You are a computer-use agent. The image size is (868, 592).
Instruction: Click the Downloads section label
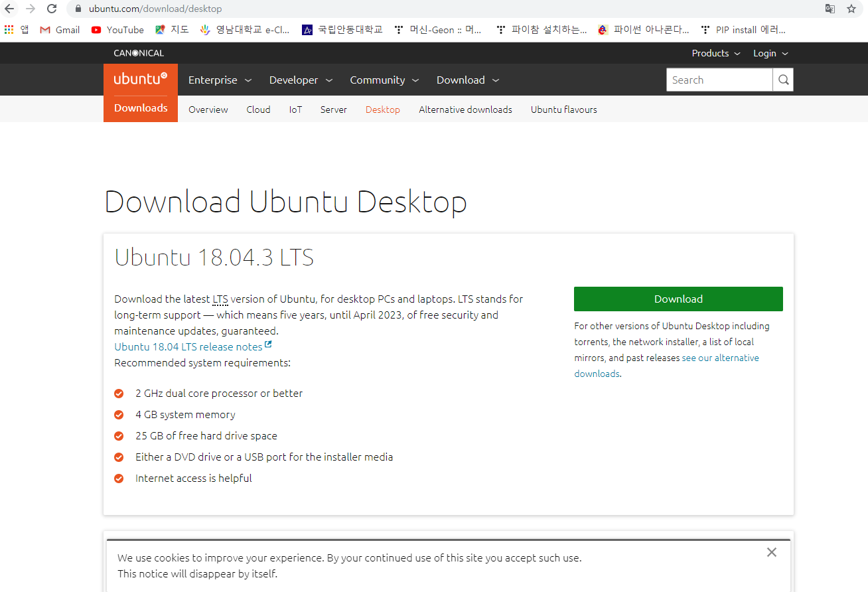click(x=141, y=108)
